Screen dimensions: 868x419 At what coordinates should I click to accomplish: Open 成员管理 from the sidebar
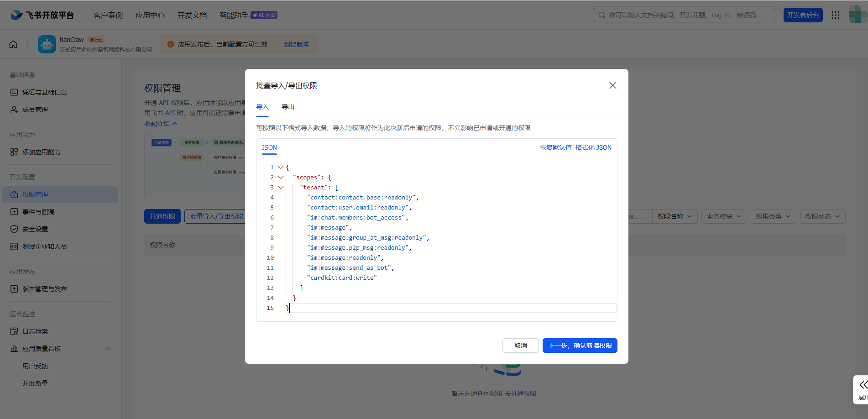coord(14,109)
